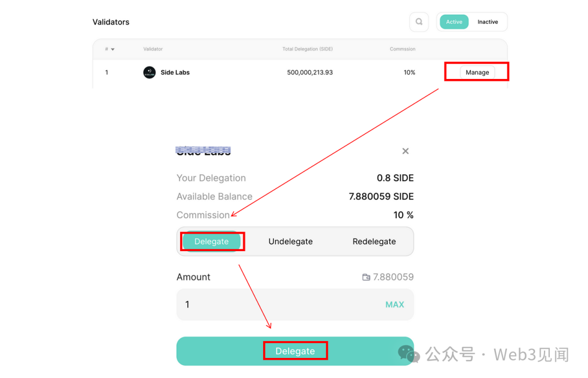The width and height of the screenshot is (588, 378).
Task: Select the Undelegate tab
Action: coord(291,241)
